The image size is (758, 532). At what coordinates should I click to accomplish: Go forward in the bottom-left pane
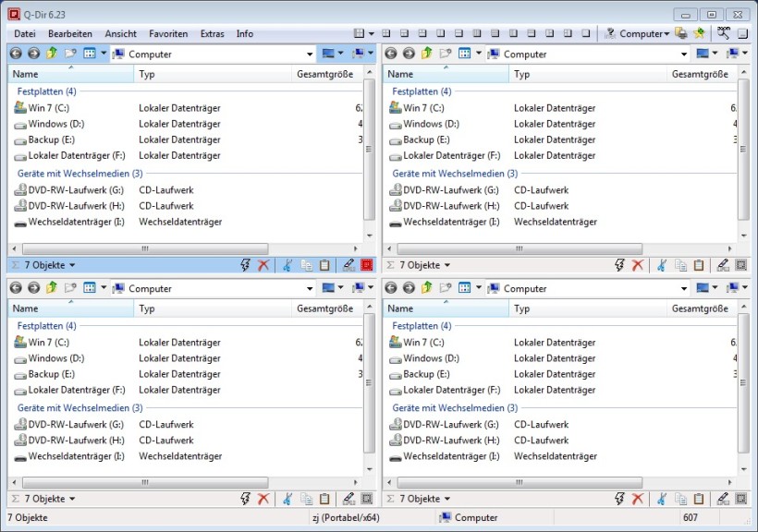pyautogui.click(x=34, y=288)
